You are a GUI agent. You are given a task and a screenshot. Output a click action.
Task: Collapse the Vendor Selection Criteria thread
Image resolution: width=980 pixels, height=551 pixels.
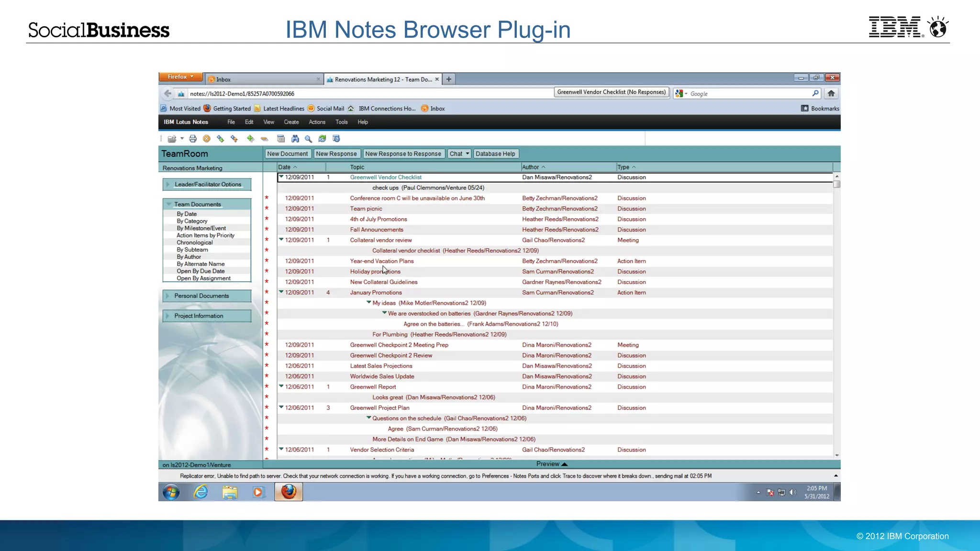pos(281,449)
